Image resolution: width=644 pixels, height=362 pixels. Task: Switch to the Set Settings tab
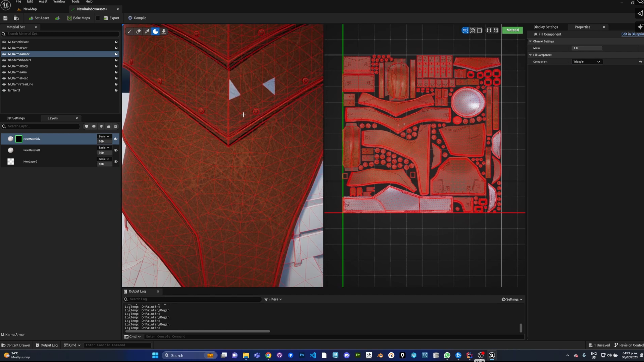pos(16,118)
